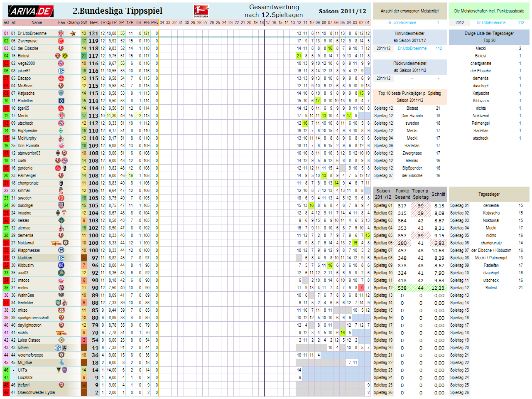Click the red rank cell 05 for vega2000

pyautogui.click(x=6, y=63)
